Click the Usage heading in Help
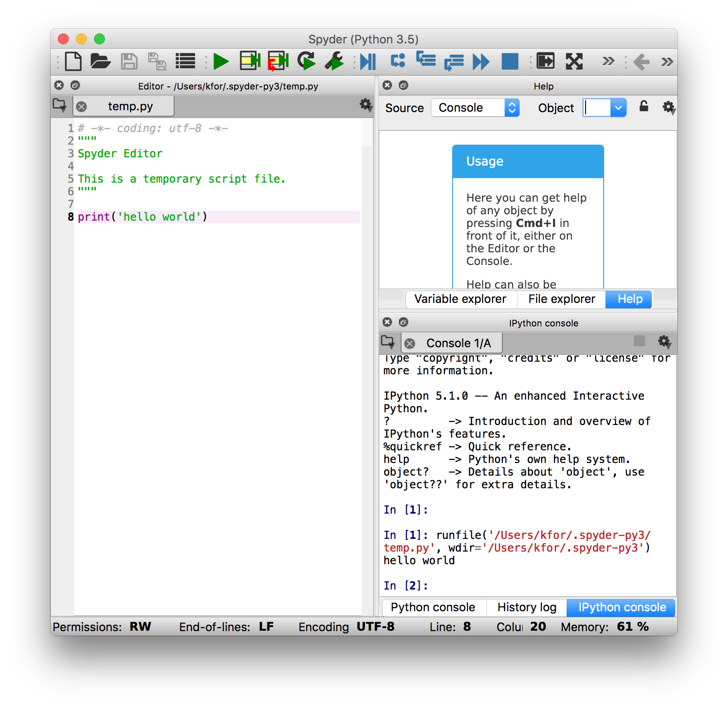The width and height of the screenshot is (728, 708). coord(485,161)
